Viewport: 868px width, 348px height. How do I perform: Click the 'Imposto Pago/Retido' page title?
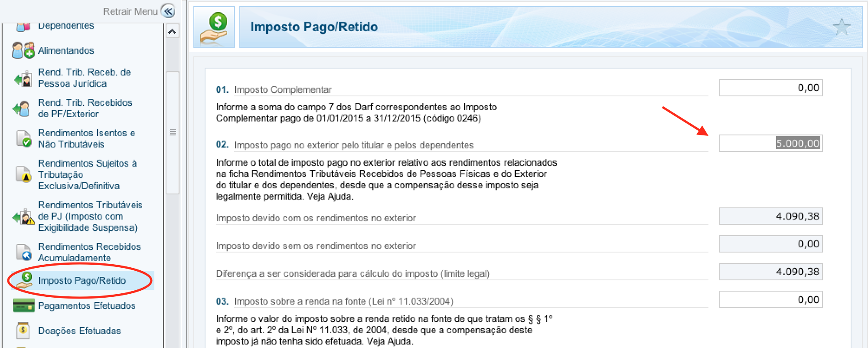[314, 27]
